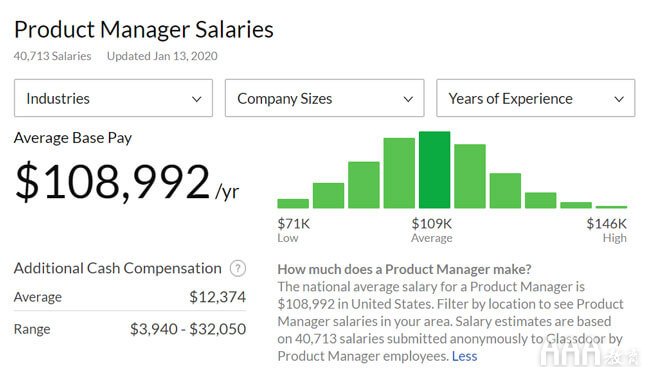650x372 pixels.
Task: Click the Company Sizes chevron arrow
Action: click(x=408, y=100)
